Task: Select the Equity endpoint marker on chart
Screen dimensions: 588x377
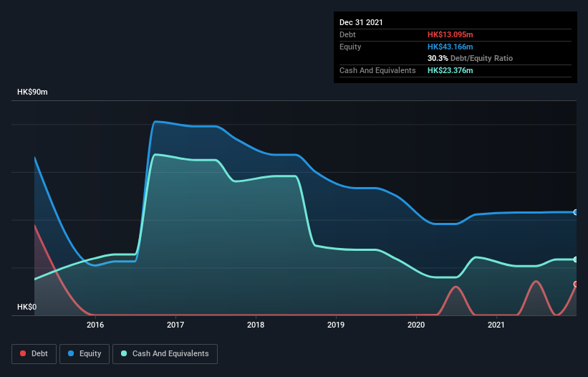Action: 576,212
